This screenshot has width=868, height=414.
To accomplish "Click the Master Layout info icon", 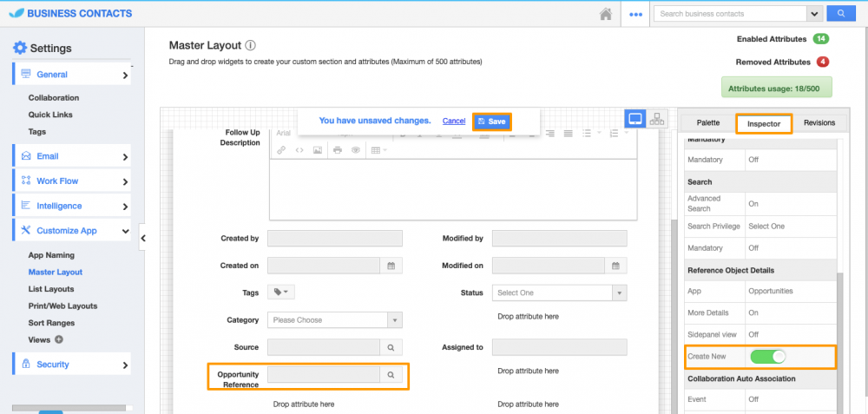I will (x=250, y=45).
